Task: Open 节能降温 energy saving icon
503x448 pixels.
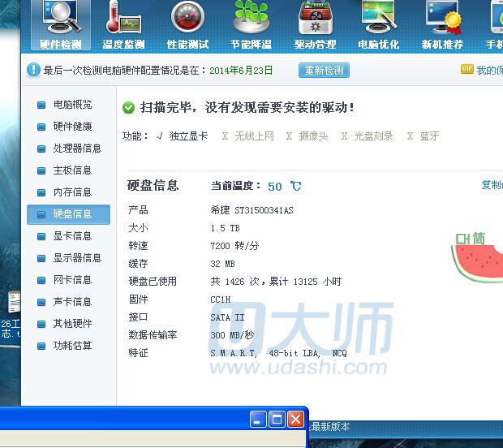Action: tap(251, 24)
